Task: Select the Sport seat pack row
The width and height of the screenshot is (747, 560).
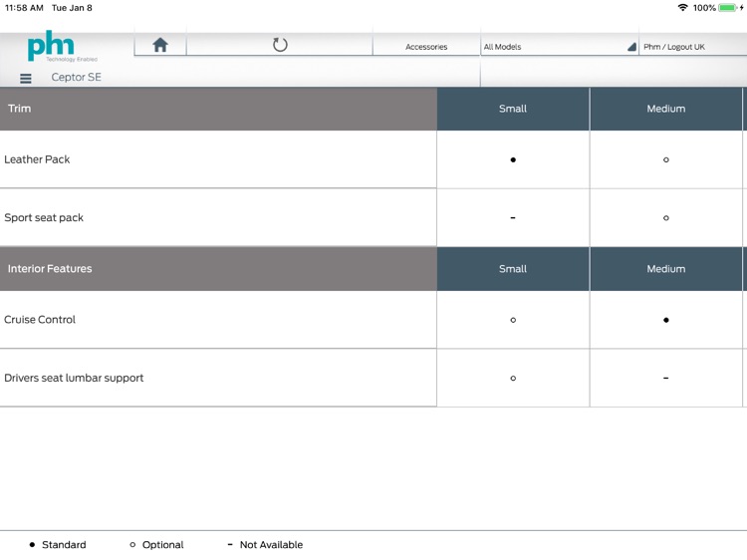Action: pyautogui.click(x=218, y=218)
